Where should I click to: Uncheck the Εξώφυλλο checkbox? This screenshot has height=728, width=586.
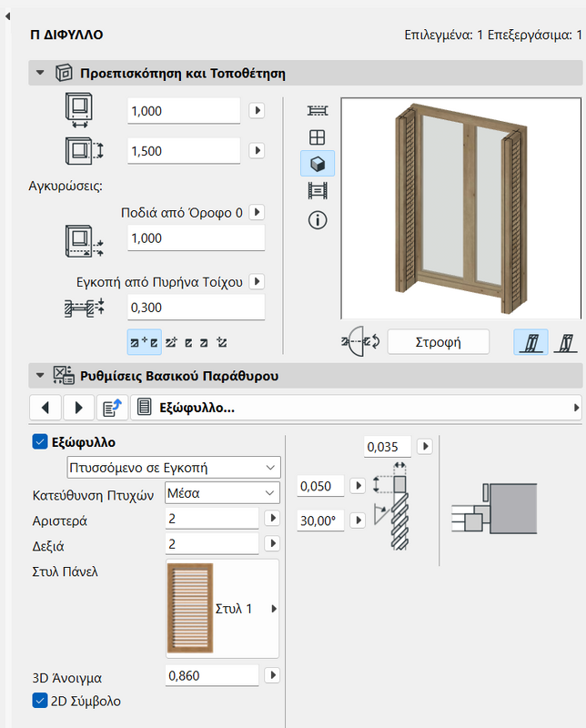(39, 441)
